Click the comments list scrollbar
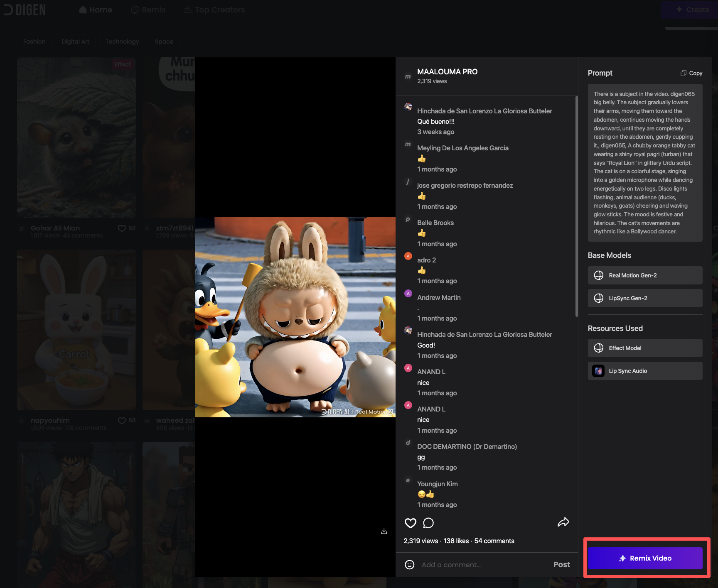Screen dimensions: 718x588 tap(576, 206)
